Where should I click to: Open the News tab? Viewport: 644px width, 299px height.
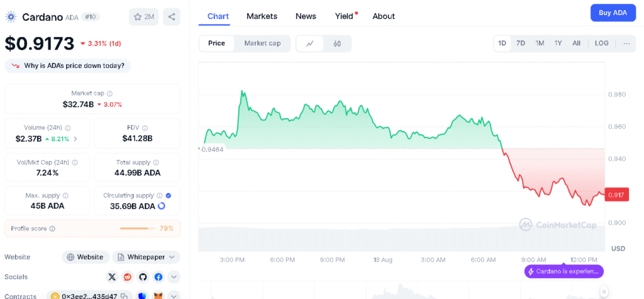coord(306,16)
